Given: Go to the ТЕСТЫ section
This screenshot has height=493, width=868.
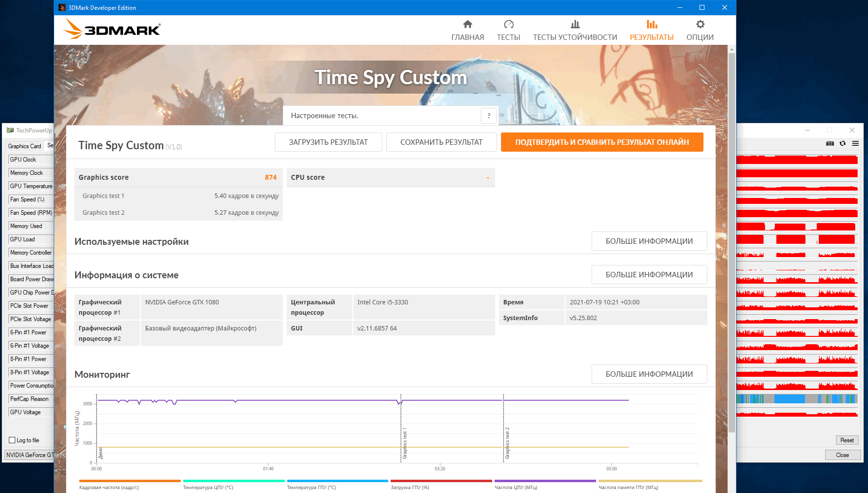Looking at the screenshot, I should pos(508,31).
